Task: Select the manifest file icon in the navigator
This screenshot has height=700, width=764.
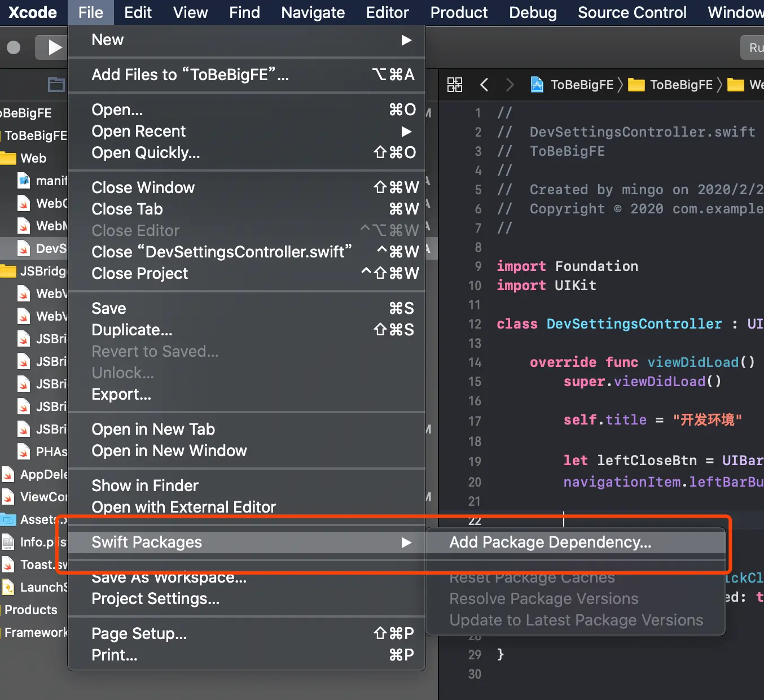Action: (x=24, y=181)
